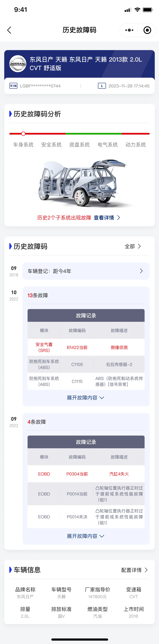The image size is (159, 644).
Task: Select the 动力系统 category
Action: coord(136,145)
